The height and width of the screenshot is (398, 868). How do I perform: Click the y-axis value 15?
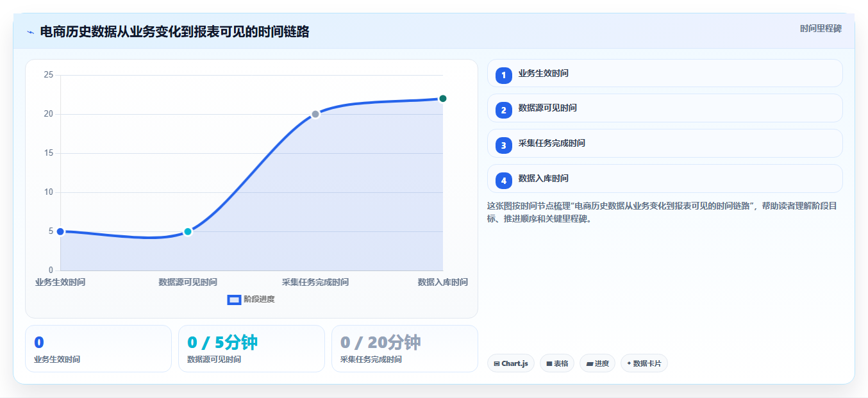pos(48,153)
